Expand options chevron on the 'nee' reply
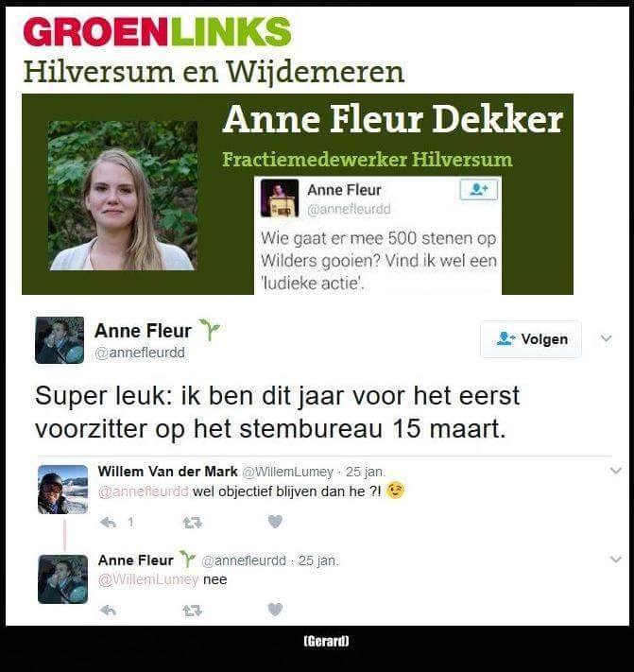Screen dimensions: 634x672 (x=616, y=560)
